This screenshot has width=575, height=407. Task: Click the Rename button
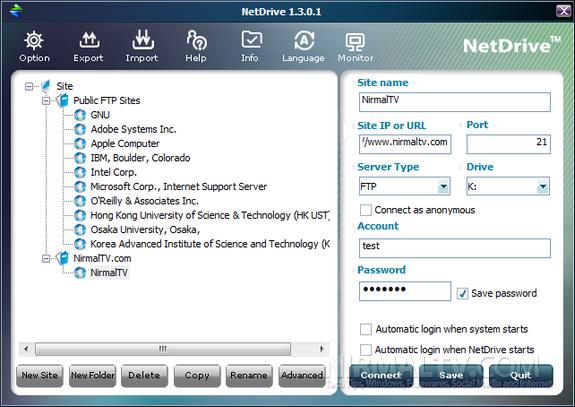pos(249,375)
